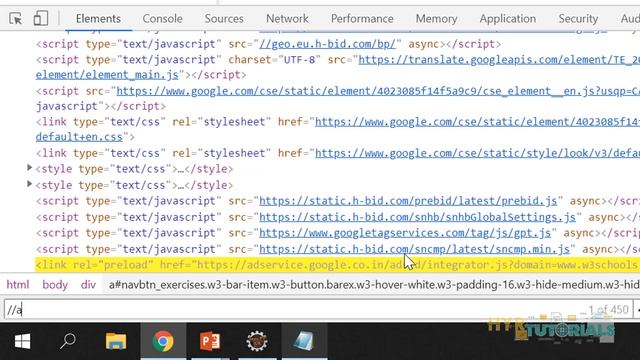
Task: Open the style/look/v3 stylesheet link
Action: [478, 153]
